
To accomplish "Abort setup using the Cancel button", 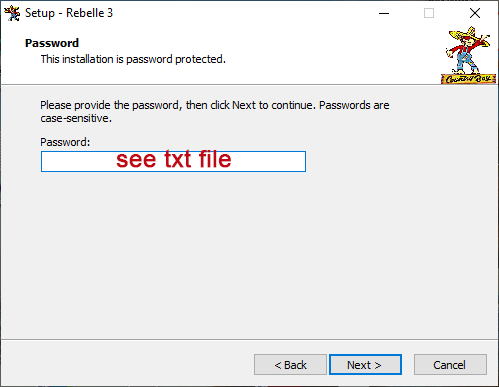I will (450, 365).
